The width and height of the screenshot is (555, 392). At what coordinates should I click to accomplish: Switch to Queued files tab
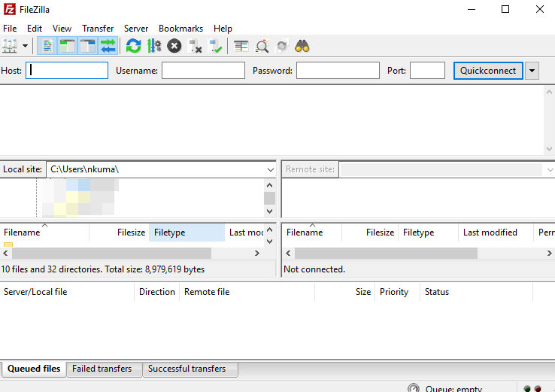pyautogui.click(x=34, y=369)
